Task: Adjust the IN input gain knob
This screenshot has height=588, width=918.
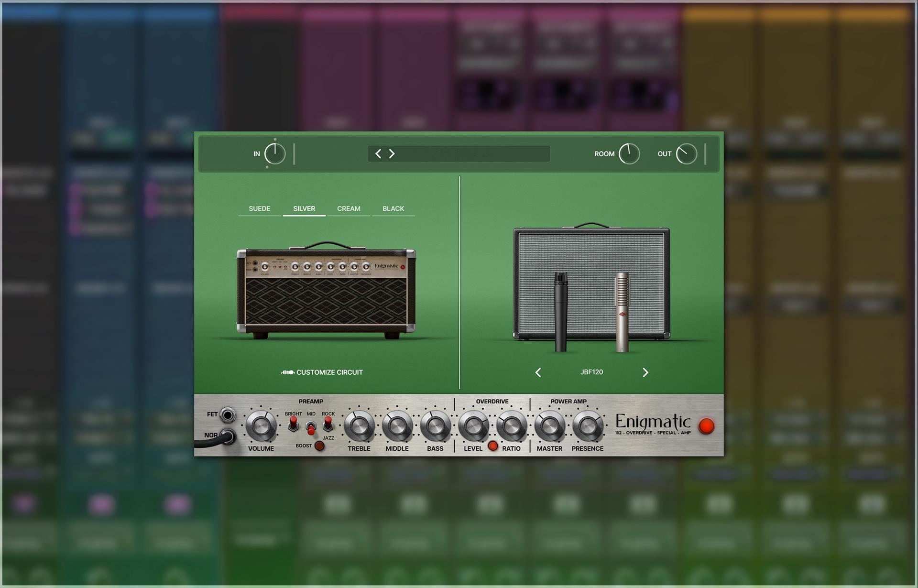Action: click(275, 154)
